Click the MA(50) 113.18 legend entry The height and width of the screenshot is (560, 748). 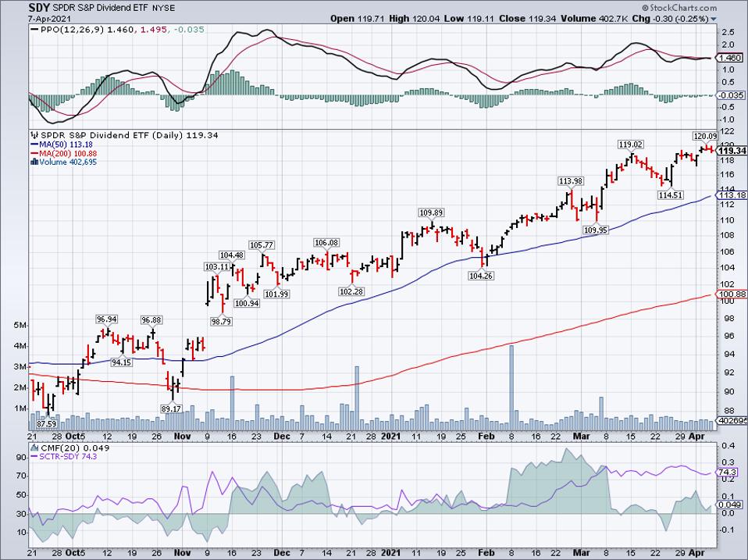(x=62, y=144)
